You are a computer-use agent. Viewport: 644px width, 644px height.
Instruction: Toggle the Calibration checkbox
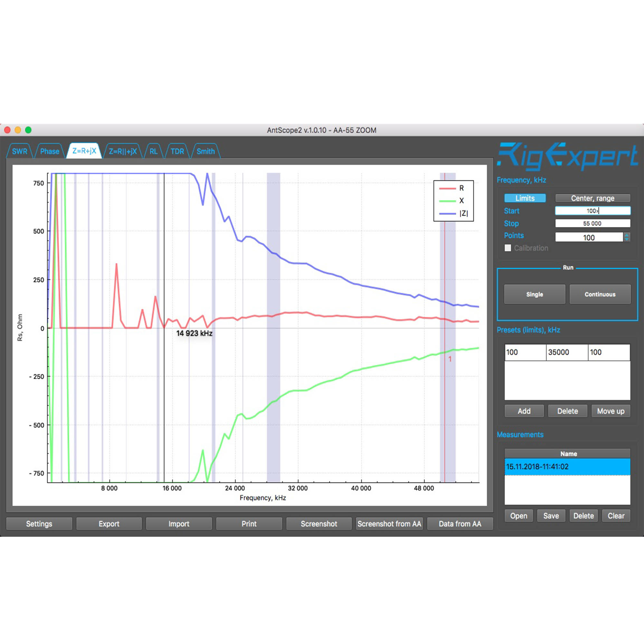[x=508, y=248]
